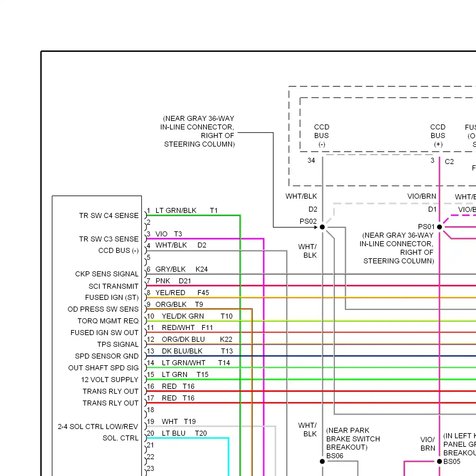Click the 'SPD SENSOR GND' label
The width and height of the screenshot is (476, 476).
(x=107, y=356)
